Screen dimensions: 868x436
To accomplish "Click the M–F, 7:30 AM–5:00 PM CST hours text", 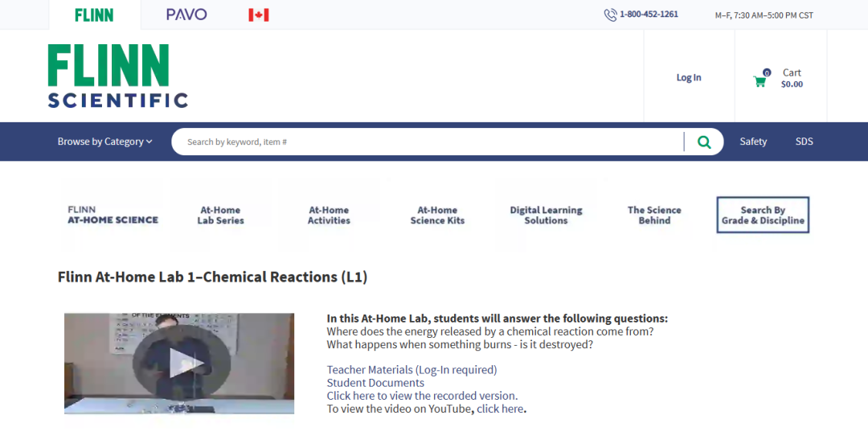I will pos(764,15).
